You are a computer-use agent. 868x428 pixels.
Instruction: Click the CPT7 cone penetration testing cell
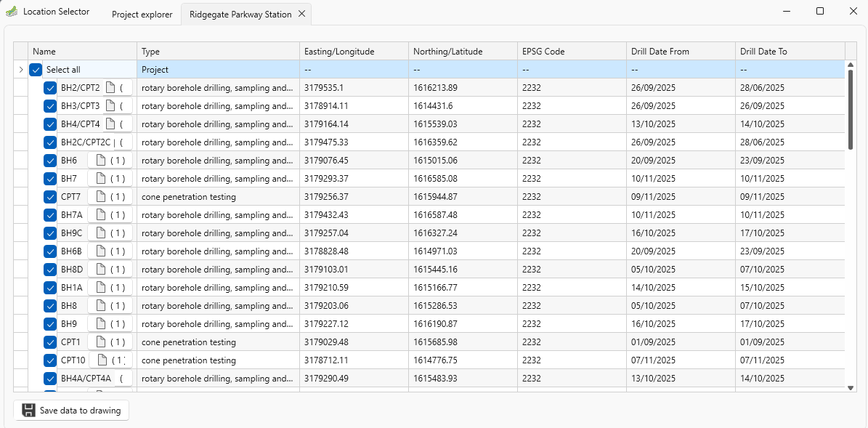click(x=218, y=196)
